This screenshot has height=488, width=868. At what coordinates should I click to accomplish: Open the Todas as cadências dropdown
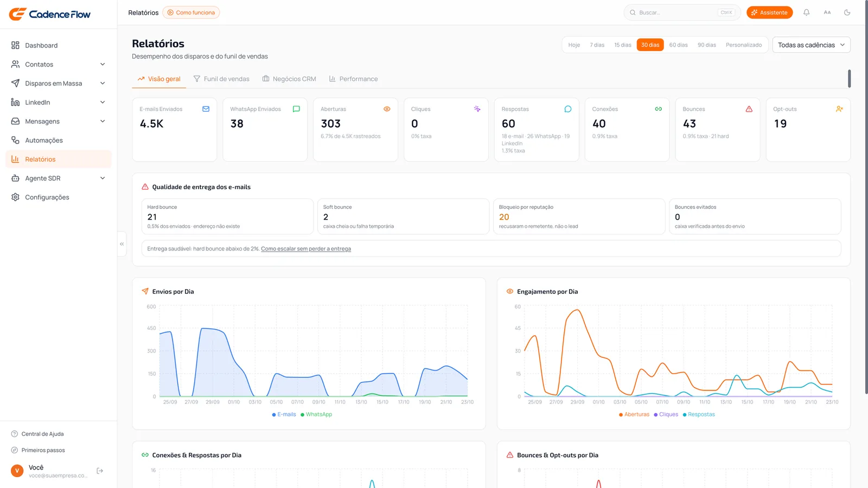812,45
